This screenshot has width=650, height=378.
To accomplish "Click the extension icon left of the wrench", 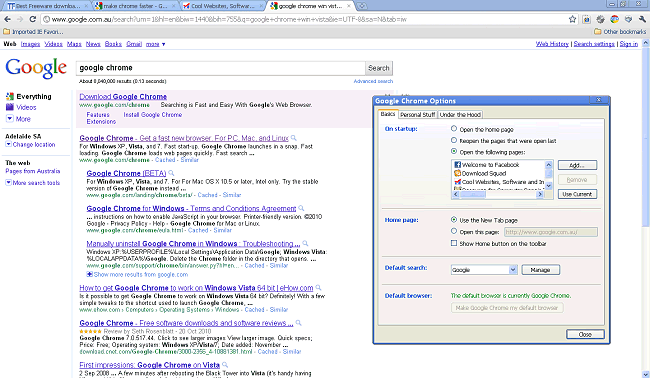I will 628,19.
